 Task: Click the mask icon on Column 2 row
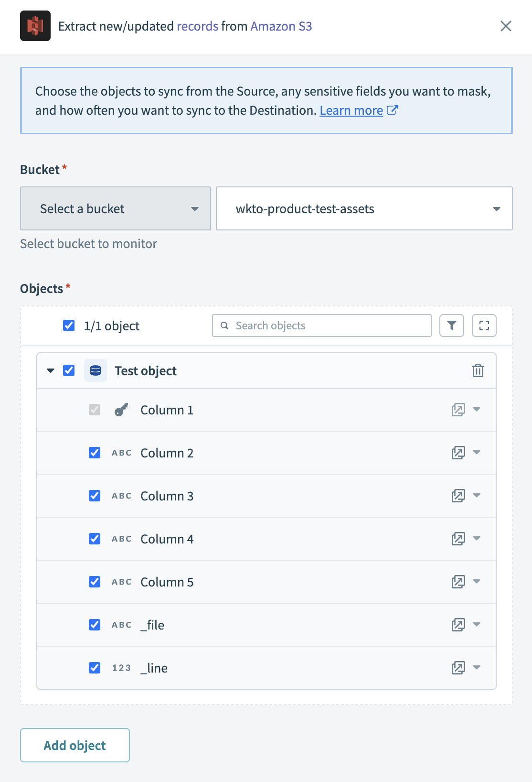pyautogui.click(x=458, y=453)
